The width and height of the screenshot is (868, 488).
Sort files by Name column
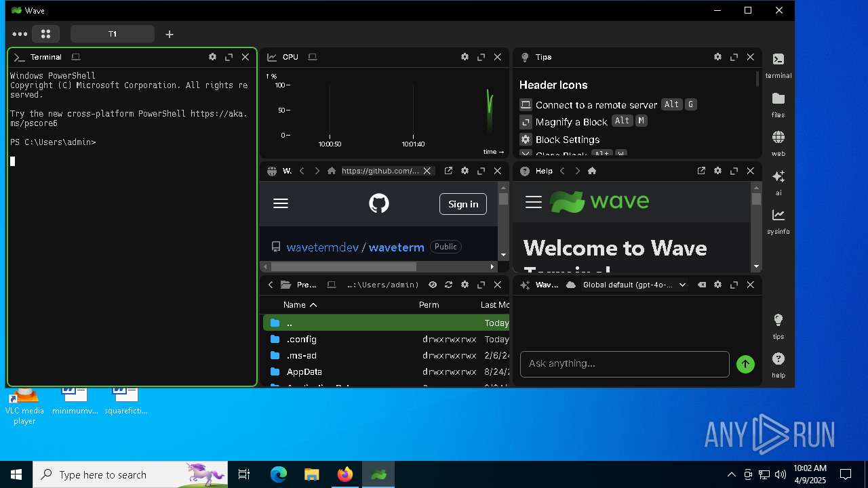coord(300,305)
